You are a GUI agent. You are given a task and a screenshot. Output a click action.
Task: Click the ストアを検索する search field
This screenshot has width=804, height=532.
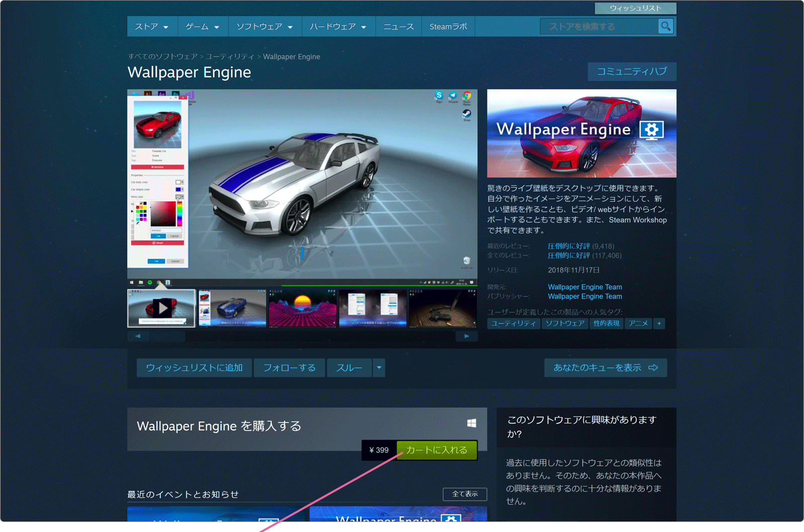point(599,27)
